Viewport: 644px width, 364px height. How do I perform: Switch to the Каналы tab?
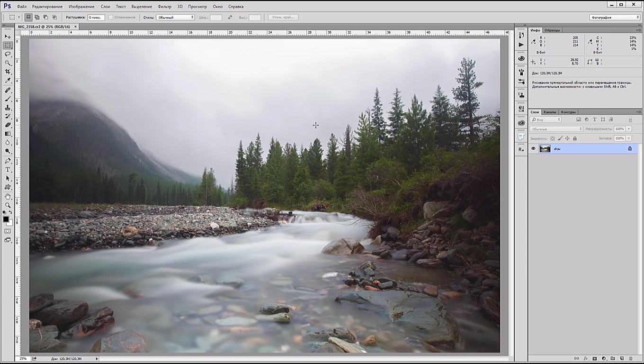point(550,112)
